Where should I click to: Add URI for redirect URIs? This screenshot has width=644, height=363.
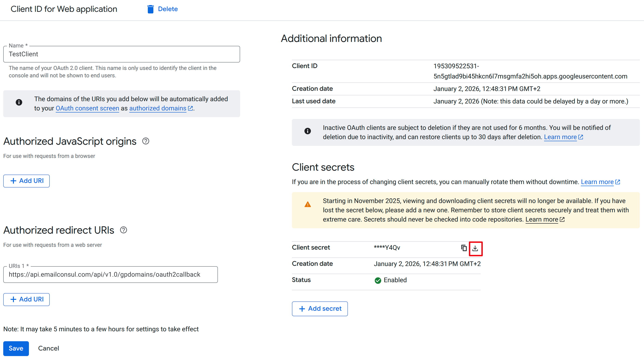pyautogui.click(x=26, y=299)
